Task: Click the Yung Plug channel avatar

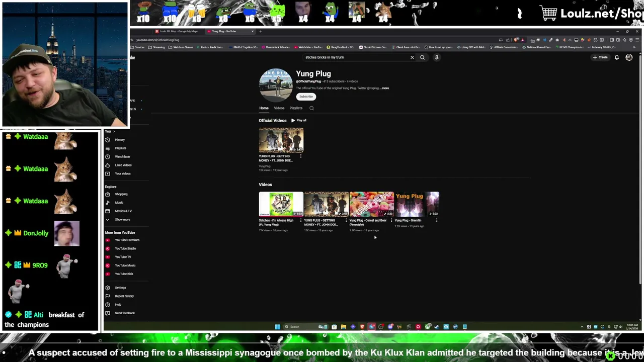Action: click(x=276, y=85)
